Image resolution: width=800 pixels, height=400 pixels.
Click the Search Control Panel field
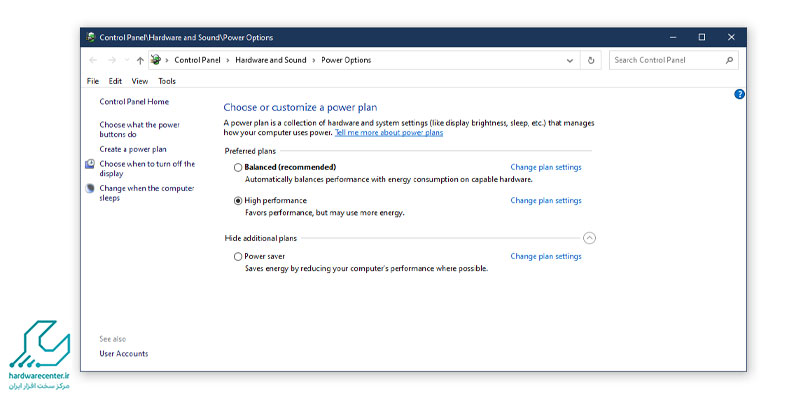tap(665, 60)
